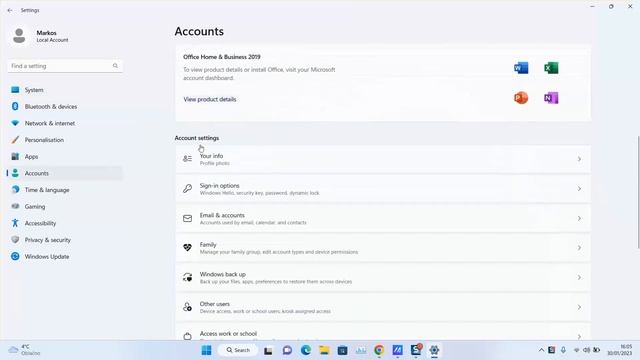Click the microphone tray icon
This screenshot has width=640, height=360.
(x=563, y=350)
